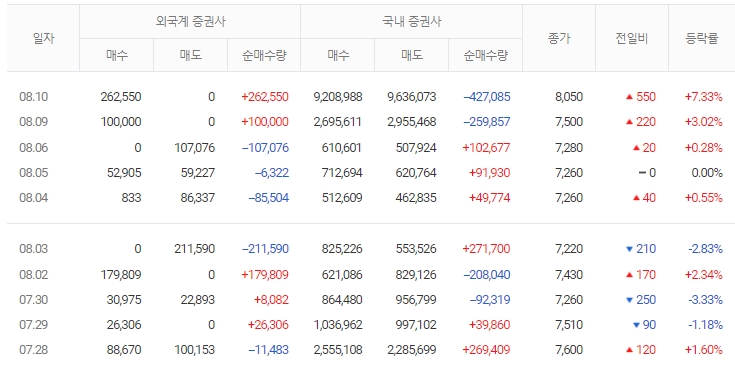
Task: Click the 전일비 column header
Action: click(x=632, y=38)
